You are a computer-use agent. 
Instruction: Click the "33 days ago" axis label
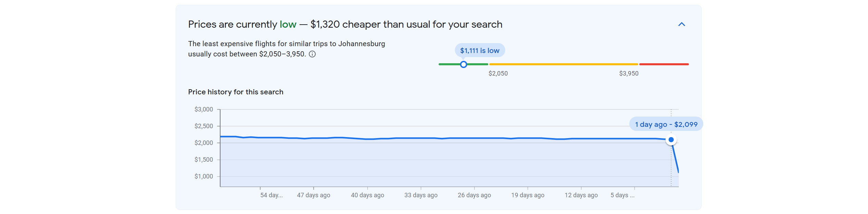click(421, 195)
